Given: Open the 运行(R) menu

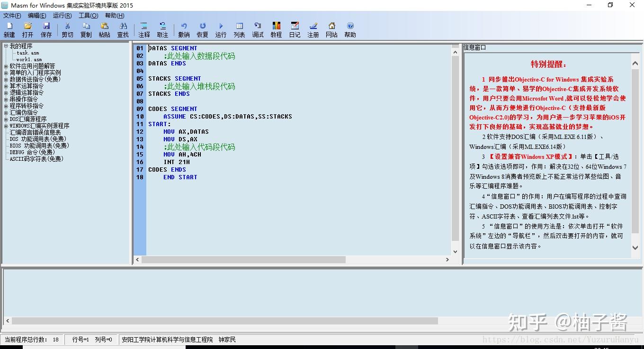Looking at the screenshot, I should click(x=62, y=15).
